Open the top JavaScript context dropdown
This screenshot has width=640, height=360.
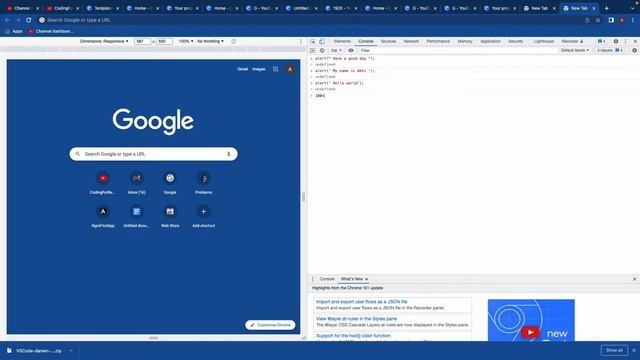pos(336,50)
